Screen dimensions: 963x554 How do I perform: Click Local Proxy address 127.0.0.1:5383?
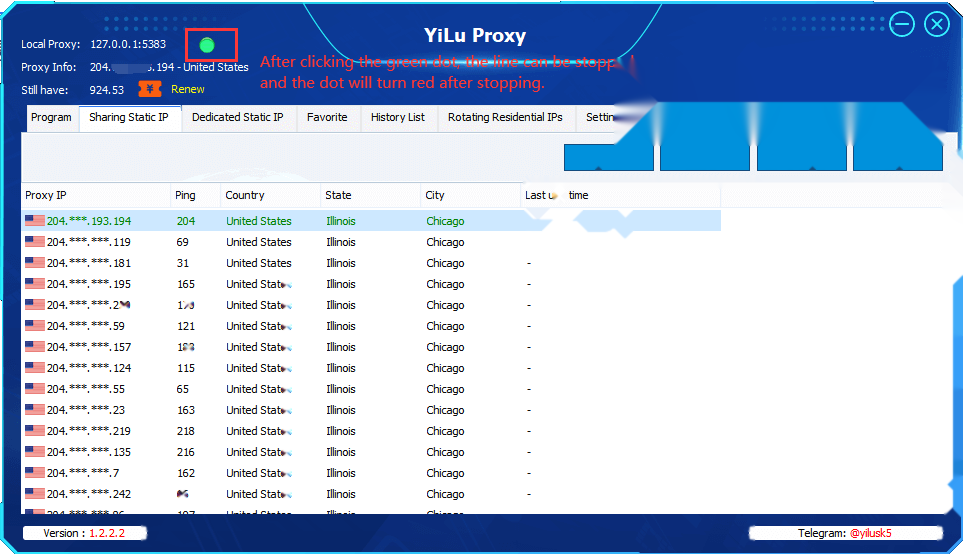[x=128, y=44]
